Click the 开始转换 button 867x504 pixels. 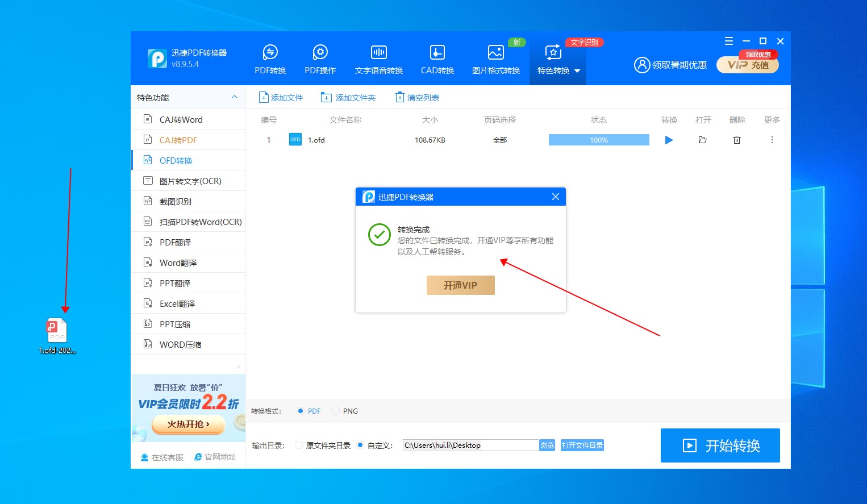click(x=720, y=445)
